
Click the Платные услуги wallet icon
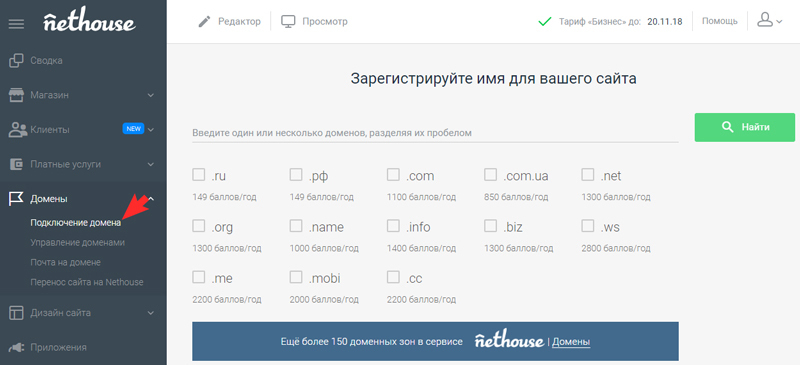coord(16,164)
